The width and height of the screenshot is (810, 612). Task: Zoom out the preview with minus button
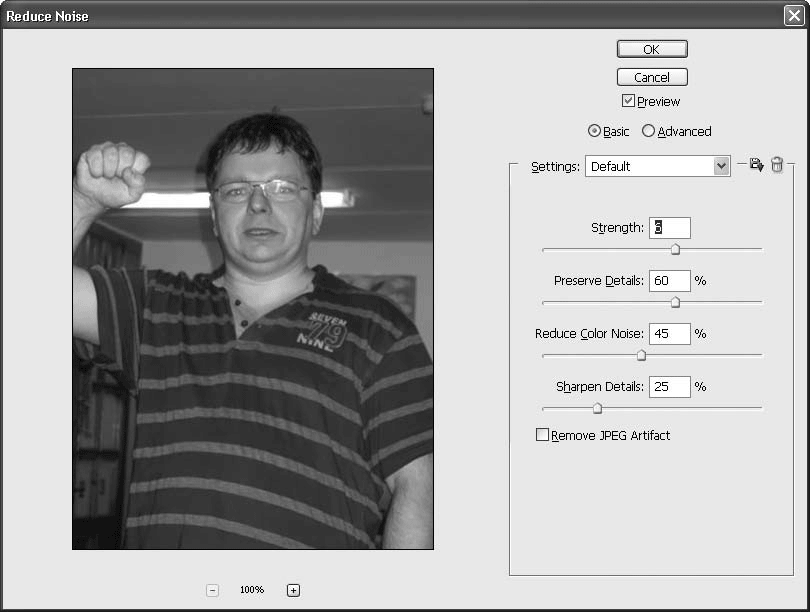(213, 590)
